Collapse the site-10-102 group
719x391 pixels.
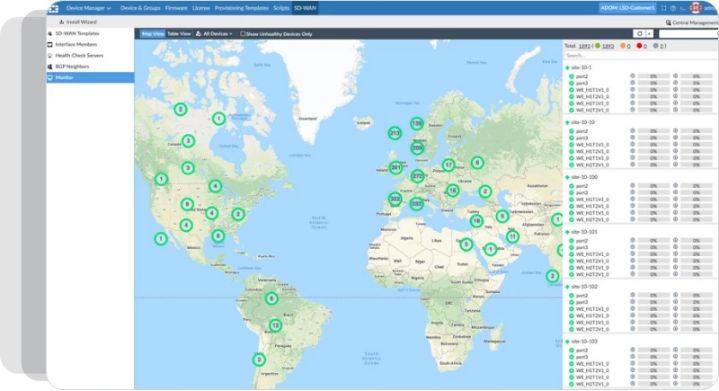pyautogui.click(x=567, y=286)
